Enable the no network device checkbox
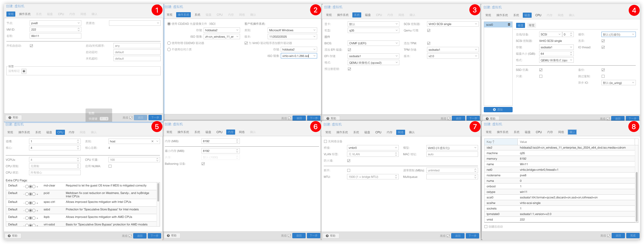The image size is (644, 244). (325, 141)
